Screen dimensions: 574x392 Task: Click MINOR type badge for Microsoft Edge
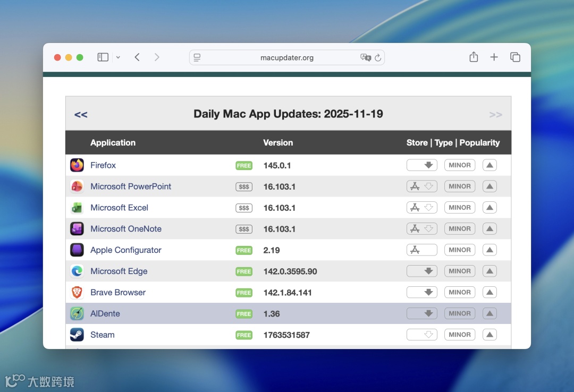click(x=460, y=271)
